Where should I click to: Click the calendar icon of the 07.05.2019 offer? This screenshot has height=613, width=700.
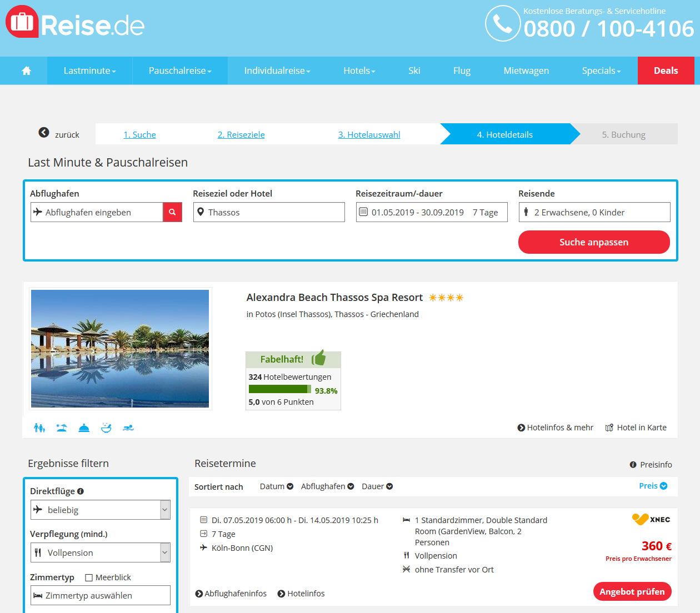coord(203,520)
